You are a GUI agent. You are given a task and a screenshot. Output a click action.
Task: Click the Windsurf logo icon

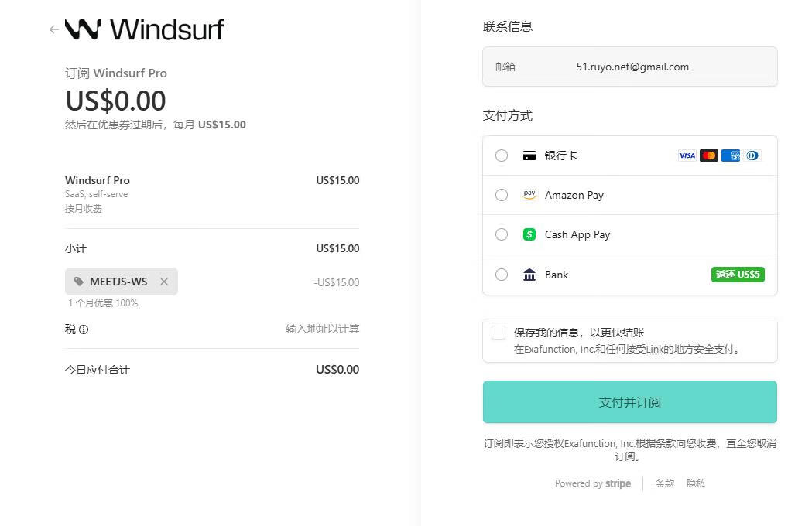[83, 29]
